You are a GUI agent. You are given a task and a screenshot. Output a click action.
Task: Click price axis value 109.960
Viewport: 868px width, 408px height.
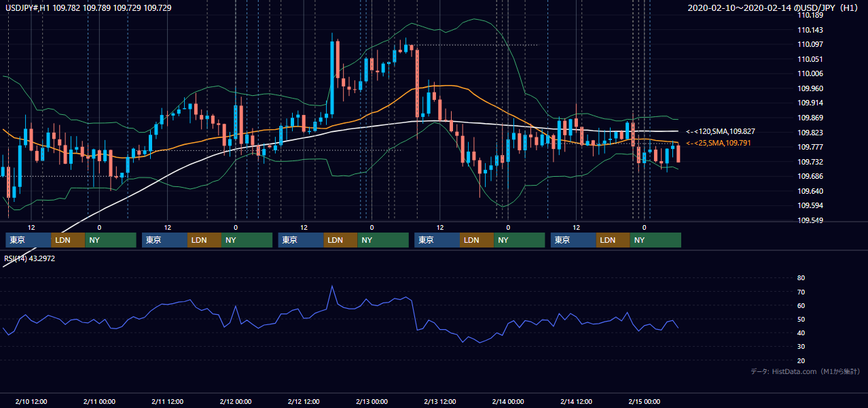click(x=811, y=88)
